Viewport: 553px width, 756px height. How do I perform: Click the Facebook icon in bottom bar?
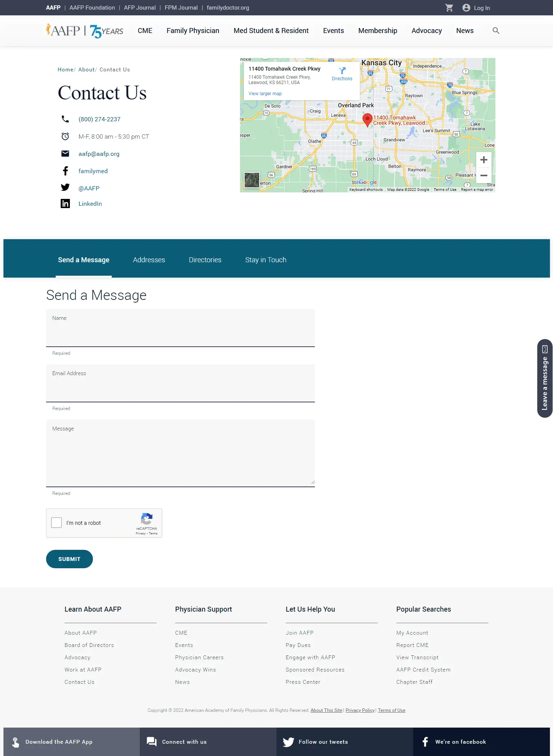point(425,742)
